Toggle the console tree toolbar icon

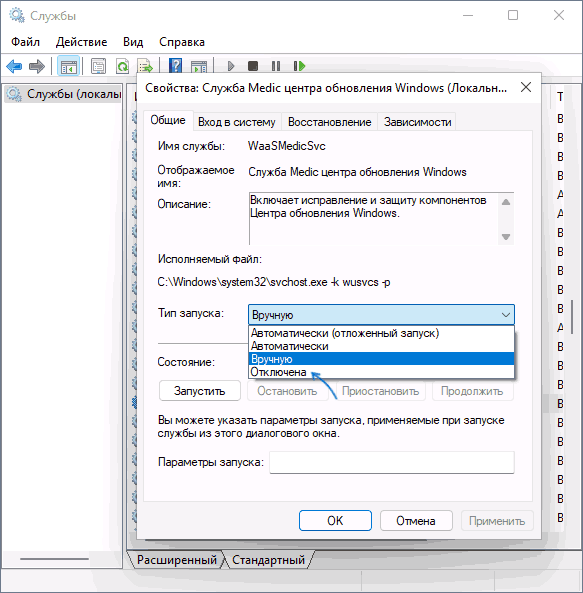(68, 67)
